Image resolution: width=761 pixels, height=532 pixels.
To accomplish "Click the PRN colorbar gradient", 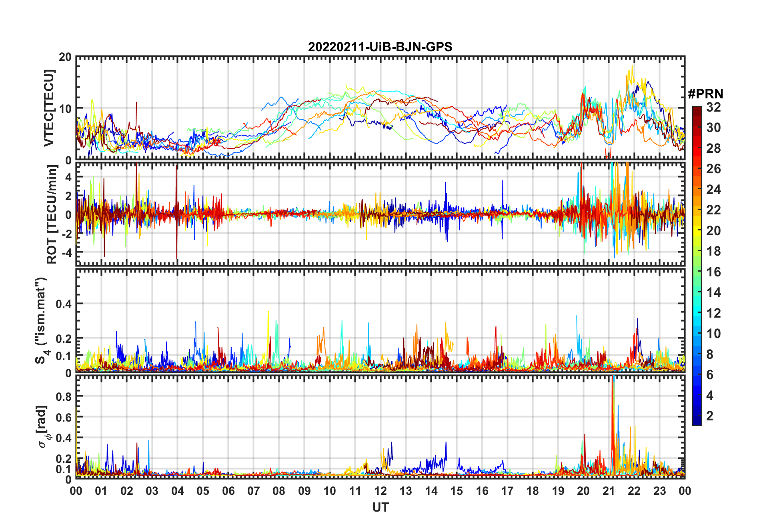I will click(x=697, y=266).
